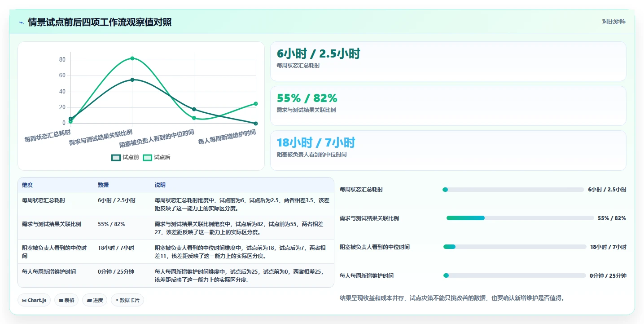644x324 pixels.
Task: Click the summary note starting 结果呈现收益
Action: pos(452,298)
